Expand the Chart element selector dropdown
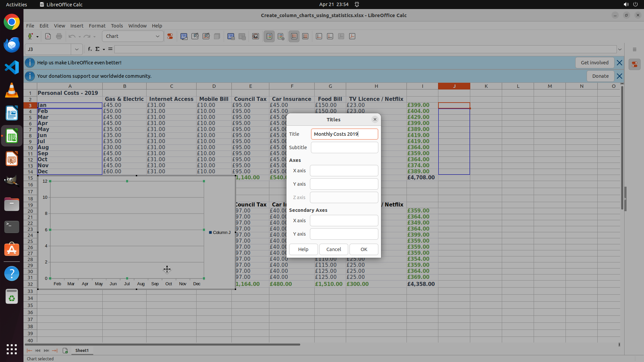644x362 pixels. pos(157,36)
